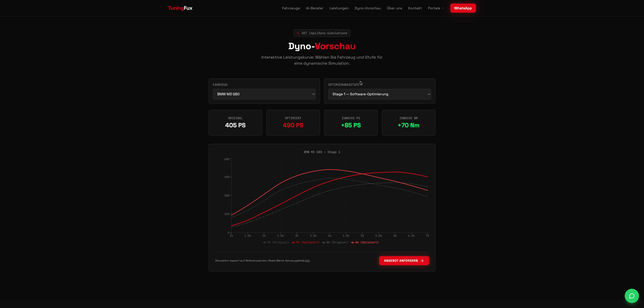The image size is (644, 308).
Task: Click the chart title BMW M3 G80 — Stage 1
Action: (322, 152)
